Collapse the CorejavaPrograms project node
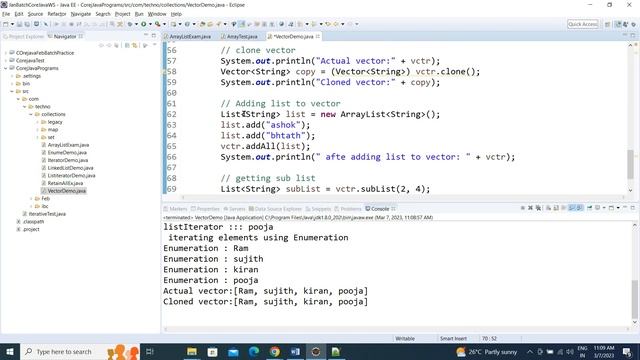The image size is (640, 360). (6, 68)
